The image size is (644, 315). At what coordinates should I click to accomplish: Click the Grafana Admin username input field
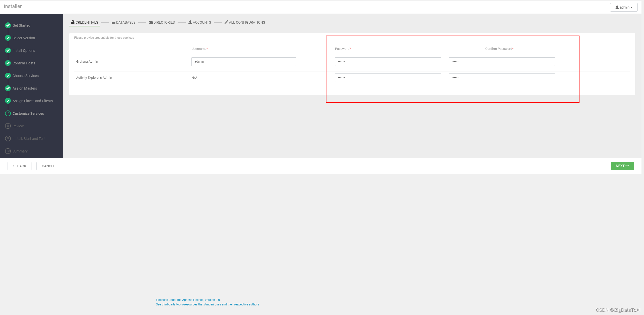pos(243,61)
